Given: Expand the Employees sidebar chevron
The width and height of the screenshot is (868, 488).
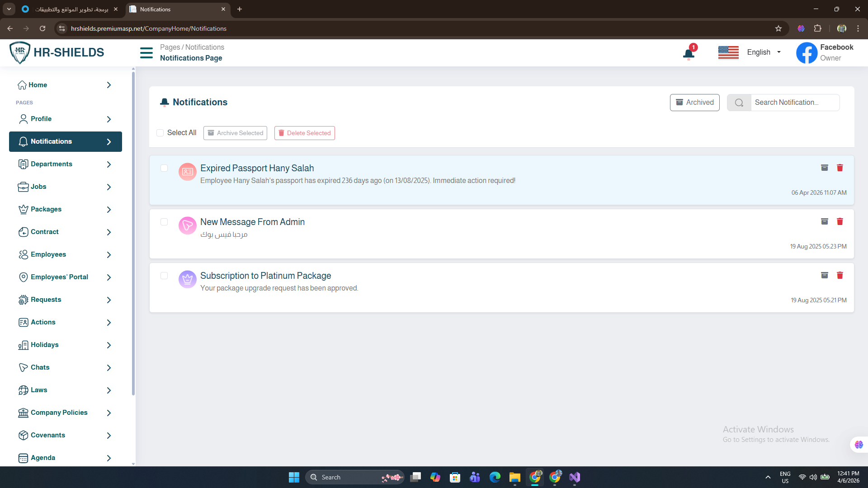Looking at the screenshot, I should coord(109,255).
